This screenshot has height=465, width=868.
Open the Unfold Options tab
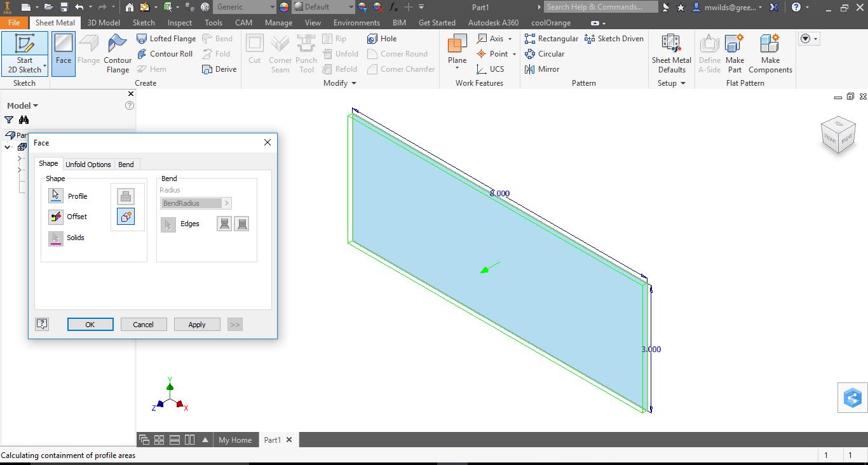click(x=88, y=164)
